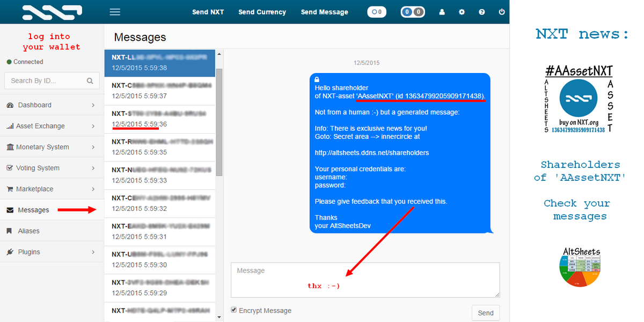Click the double counter badge in header
The height and width of the screenshot is (322, 644).
pyautogui.click(x=413, y=12)
